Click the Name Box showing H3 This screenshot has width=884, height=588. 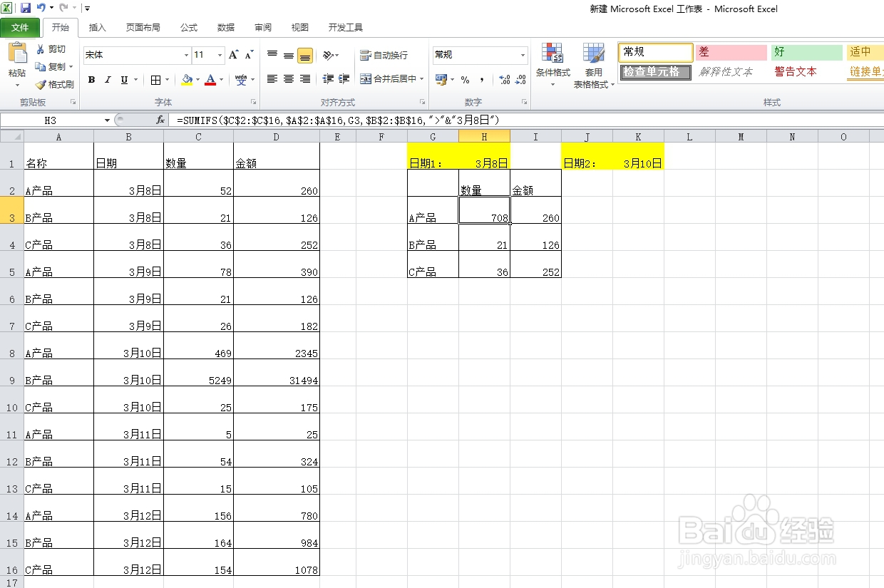coord(51,120)
